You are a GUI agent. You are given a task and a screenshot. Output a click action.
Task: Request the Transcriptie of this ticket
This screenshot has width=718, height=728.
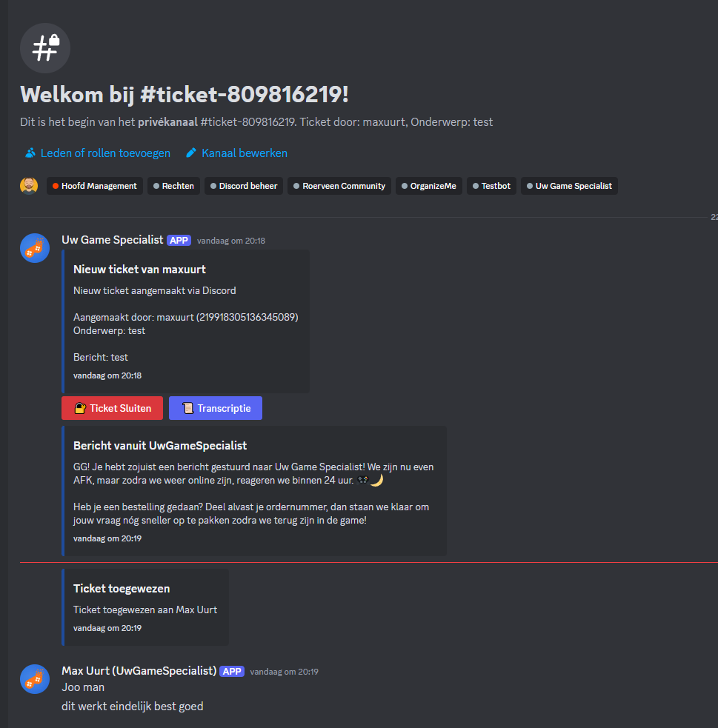click(x=216, y=408)
